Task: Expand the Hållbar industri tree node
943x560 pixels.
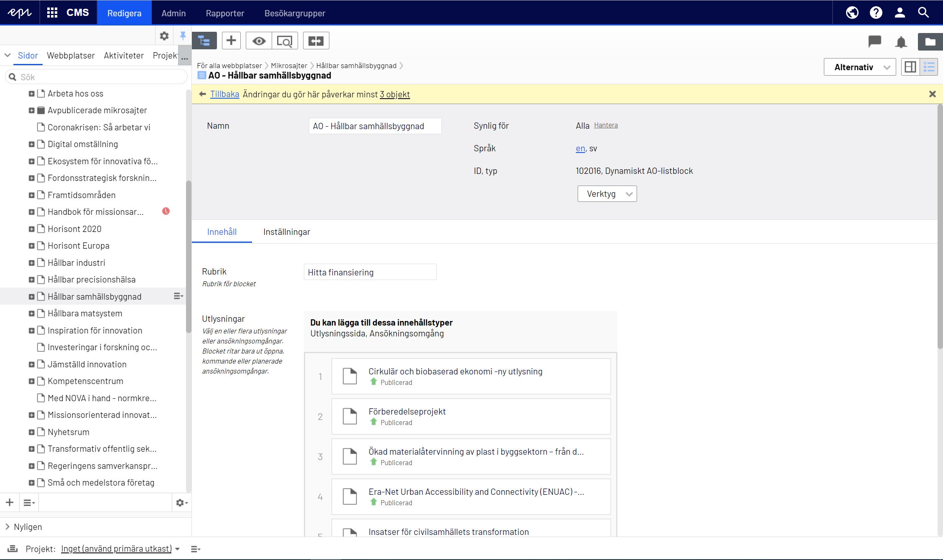Action: pyautogui.click(x=31, y=263)
